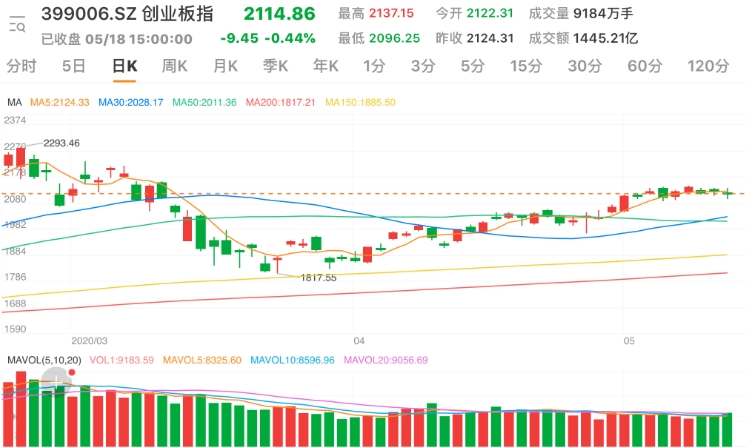The height and width of the screenshot is (448, 746).
Task: Switch to the 120分 interval
Action: pyautogui.click(x=708, y=67)
